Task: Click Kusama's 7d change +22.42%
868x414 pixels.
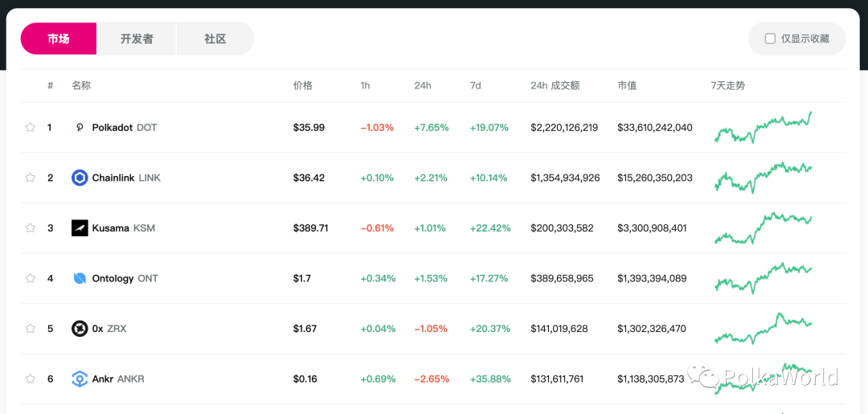Action: [490, 228]
